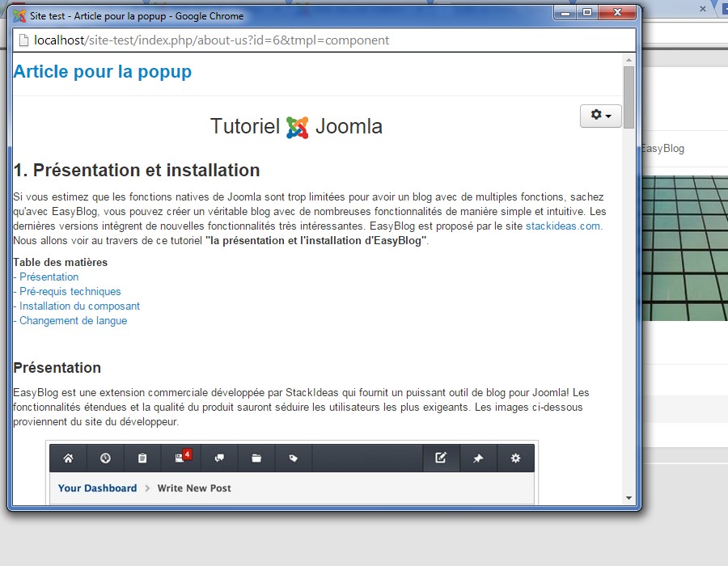Close the background browser tab
This screenshot has width=728, height=566.
[x=703, y=8]
